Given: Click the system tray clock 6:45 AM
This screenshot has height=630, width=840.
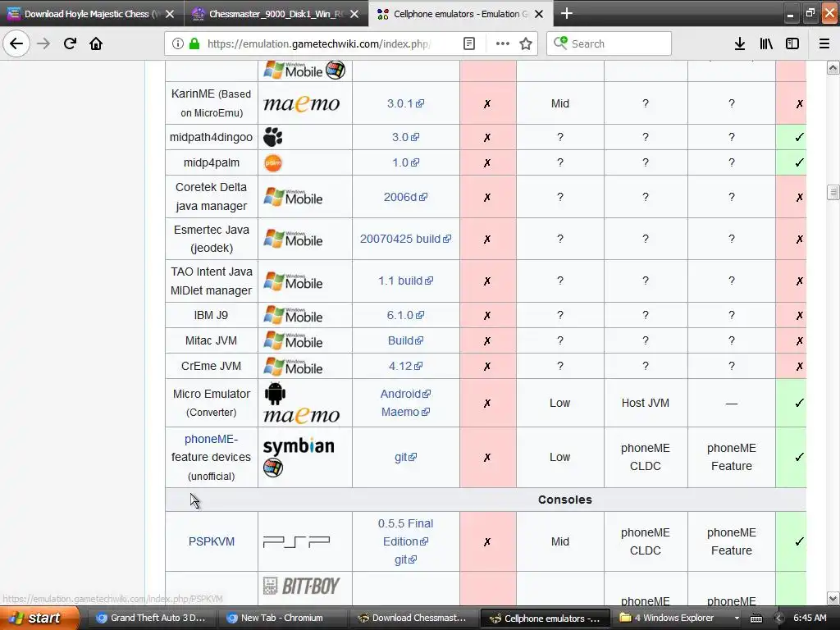Looking at the screenshot, I should 810,618.
